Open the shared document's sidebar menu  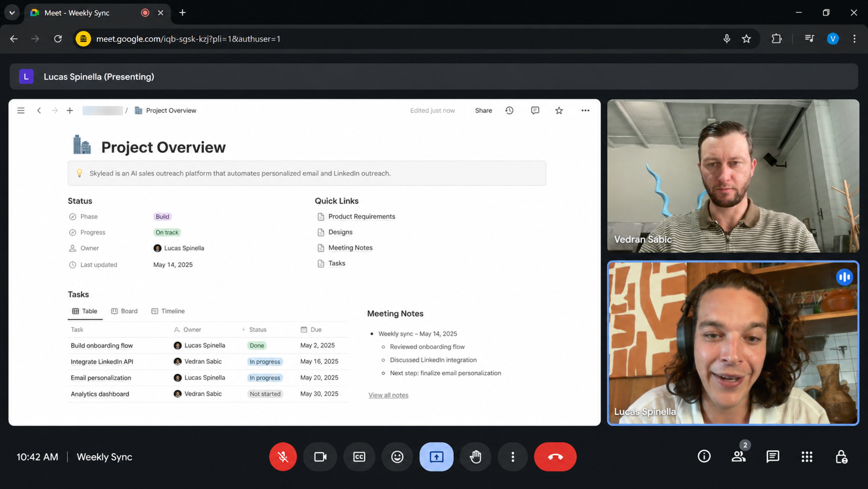click(x=21, y=110)
